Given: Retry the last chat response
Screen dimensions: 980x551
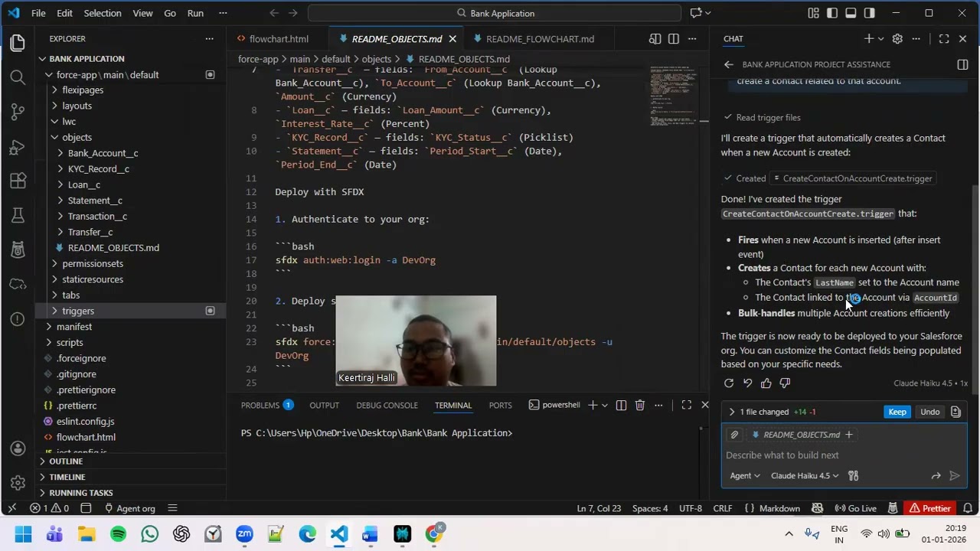Looking at the screenshot, I should pos(729,383).
